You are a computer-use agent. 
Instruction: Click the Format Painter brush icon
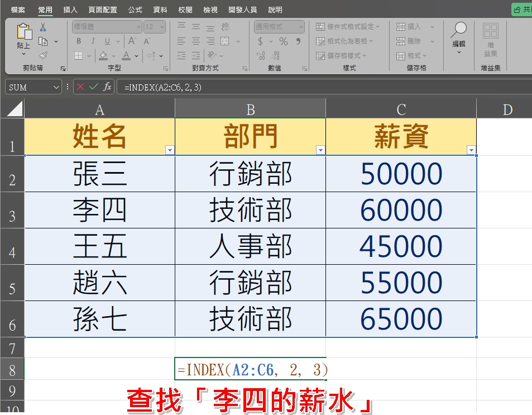coord(43,55)
